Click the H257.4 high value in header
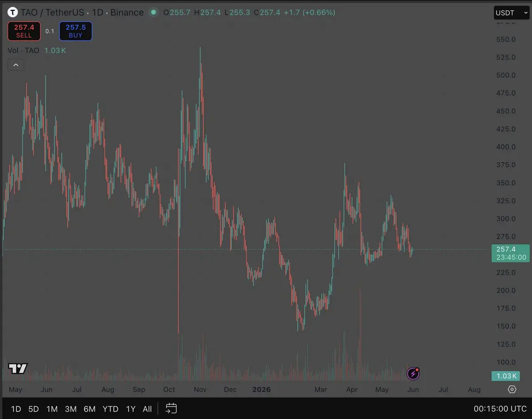The width and height of the screenshot is (532, 419). pos(207,12)
